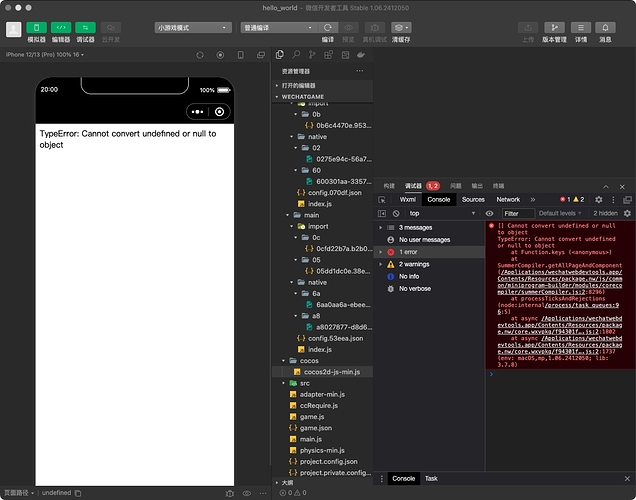Open the mini program capsule menu dots
Screen dimensions: 636x500
click(198, 112)
